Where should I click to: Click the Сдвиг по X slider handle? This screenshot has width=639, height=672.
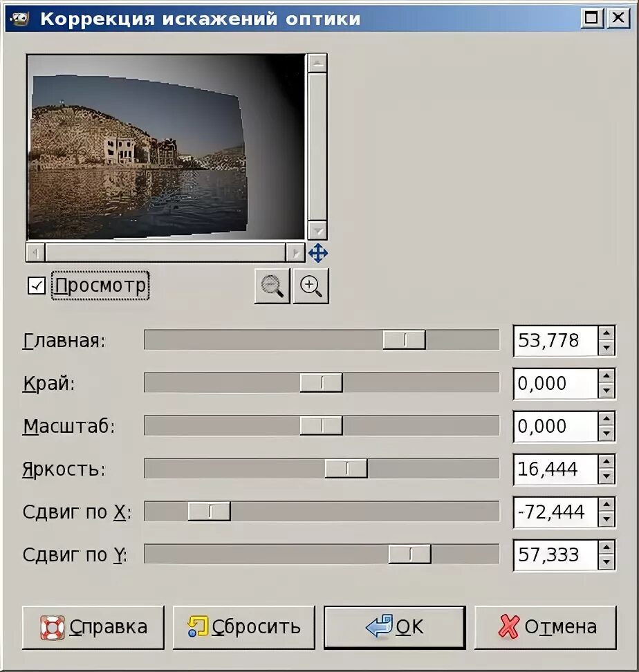click(209, 512)
